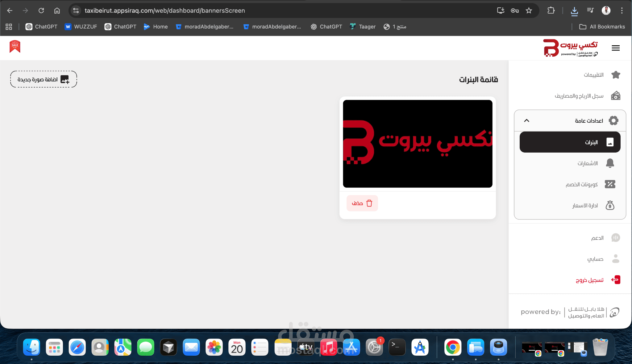
Task: Open the discount coupons percent icon
Action: tap(610, 184)
